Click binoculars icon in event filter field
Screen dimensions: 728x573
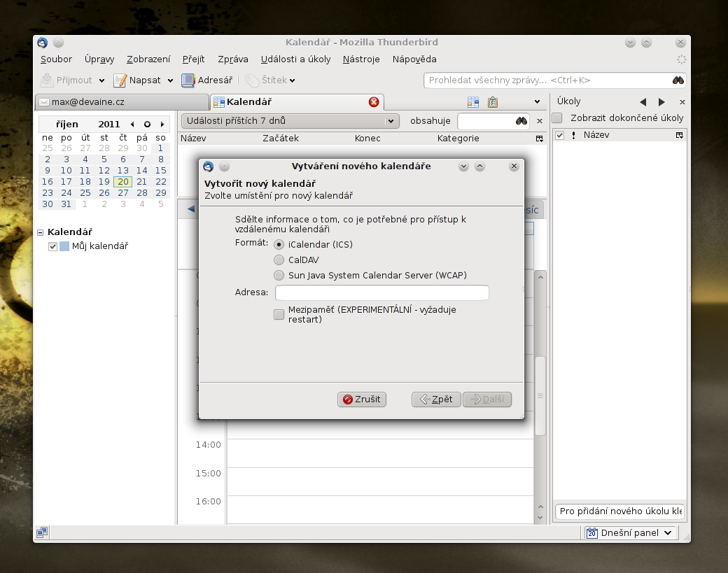click(x=521, y=121)
